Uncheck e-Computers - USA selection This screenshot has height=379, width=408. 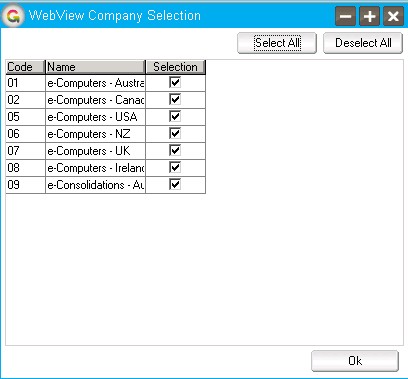175,116
